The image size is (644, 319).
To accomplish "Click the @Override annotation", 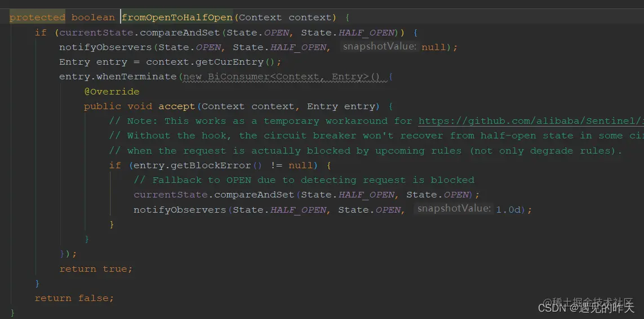I will [x=112, y=92].
